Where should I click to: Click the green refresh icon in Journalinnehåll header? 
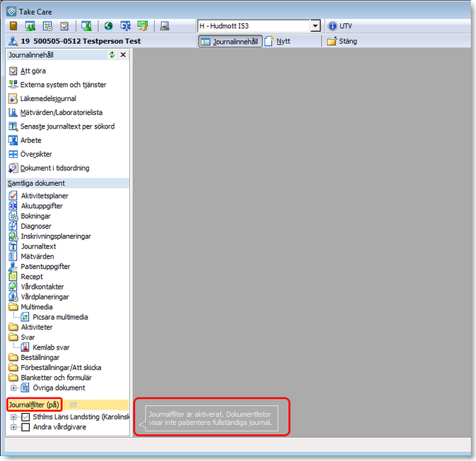pyautogui.click(x=112, y=55)
